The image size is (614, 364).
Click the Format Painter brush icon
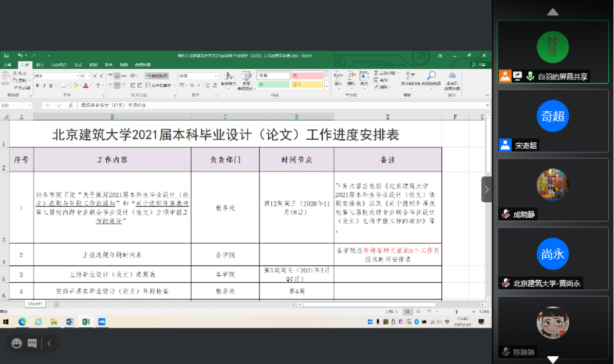click(15, 87)
